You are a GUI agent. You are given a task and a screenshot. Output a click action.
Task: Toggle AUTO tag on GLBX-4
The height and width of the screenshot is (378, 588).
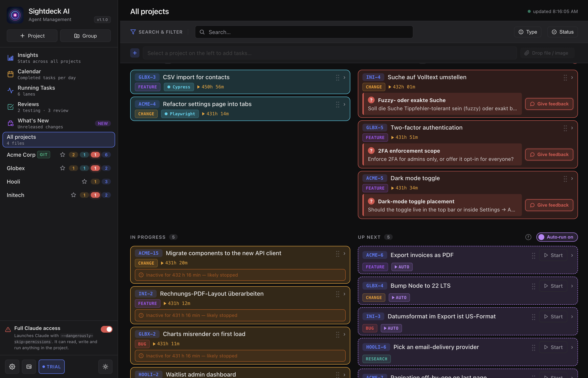pyautogui.click(x=399, y=298)
